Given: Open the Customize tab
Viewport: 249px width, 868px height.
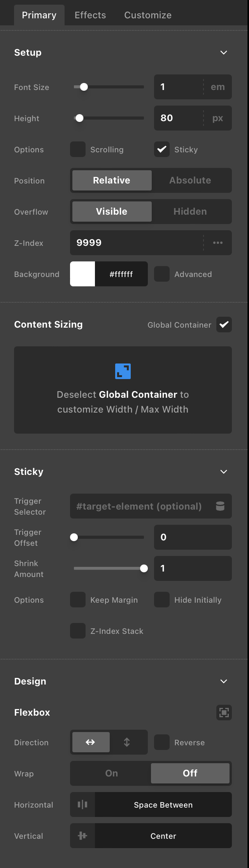Looking at the screenshot, I should tap(148, 15).
